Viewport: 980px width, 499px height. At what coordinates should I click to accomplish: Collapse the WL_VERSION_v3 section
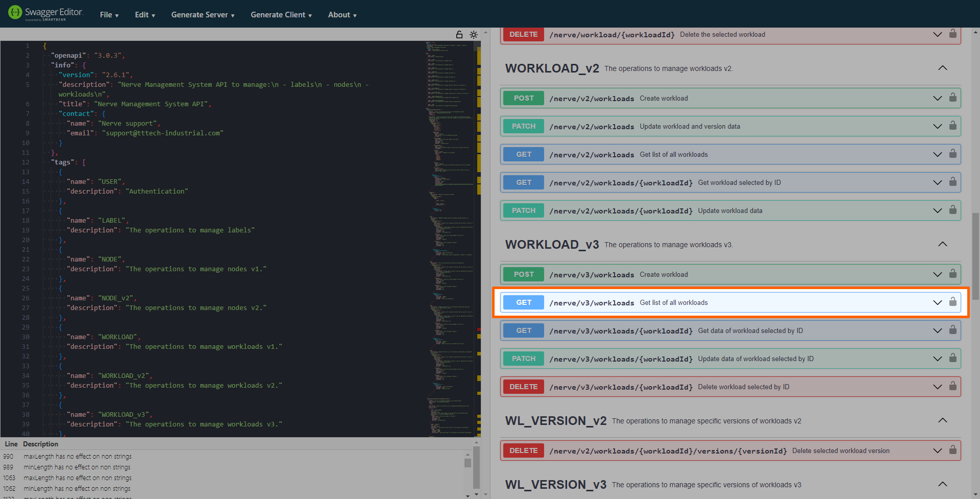(942, 484)
